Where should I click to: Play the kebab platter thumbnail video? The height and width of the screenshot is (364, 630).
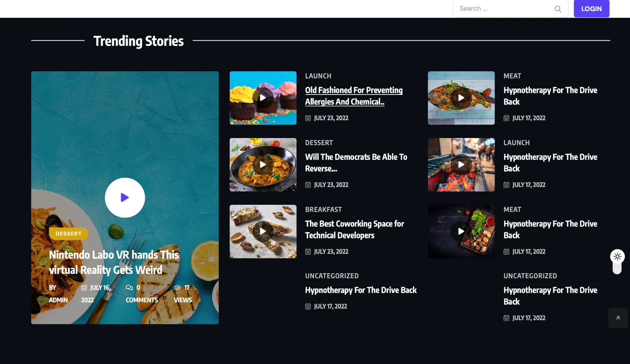pyautogui.click(x=461, y=231)
